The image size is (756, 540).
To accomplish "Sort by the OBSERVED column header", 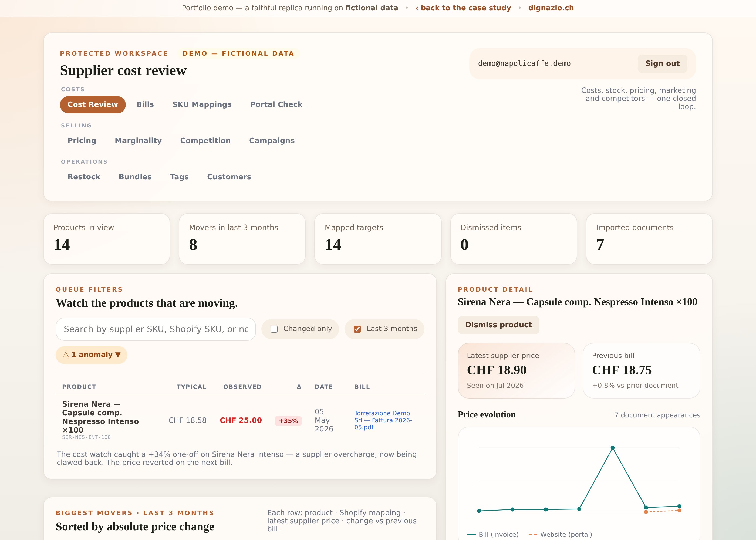I will pyautogui.click(x=242, y=387).
